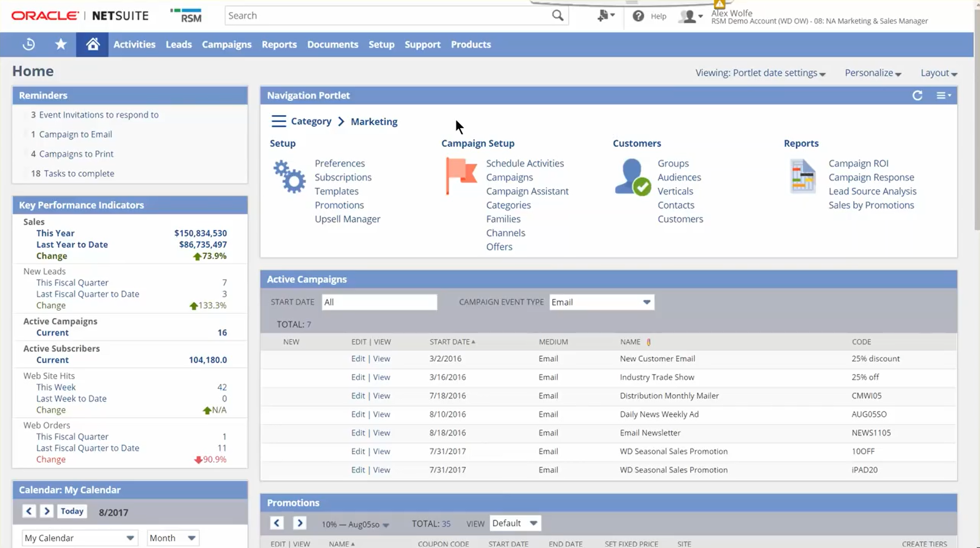This screenshot has width=980, height=548.
Task: Open the Layout dropdown
Action: point(938,73)
